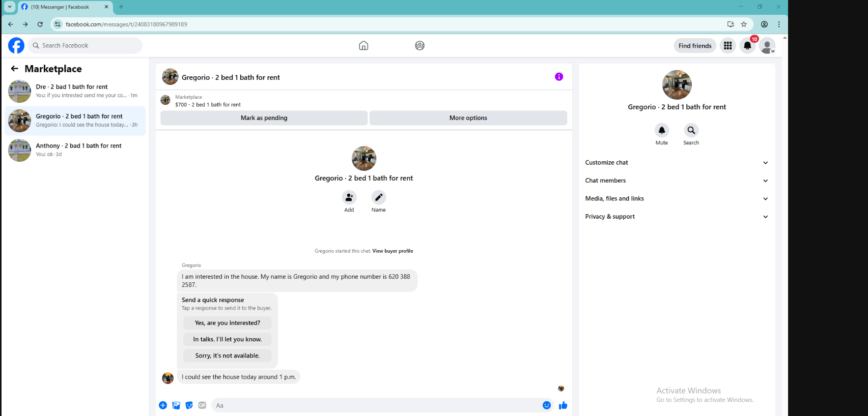The height and width of the screenshot is (416, 868).
Task: Close the Messenger browser tab
Action: click(106, 7)
